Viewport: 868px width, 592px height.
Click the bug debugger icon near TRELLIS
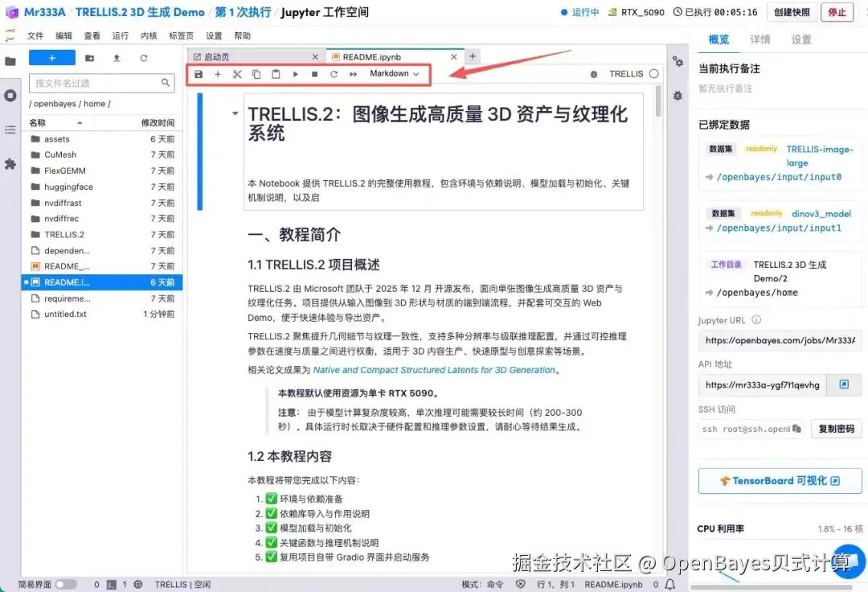pyautogui.click(x=594, y=74)
